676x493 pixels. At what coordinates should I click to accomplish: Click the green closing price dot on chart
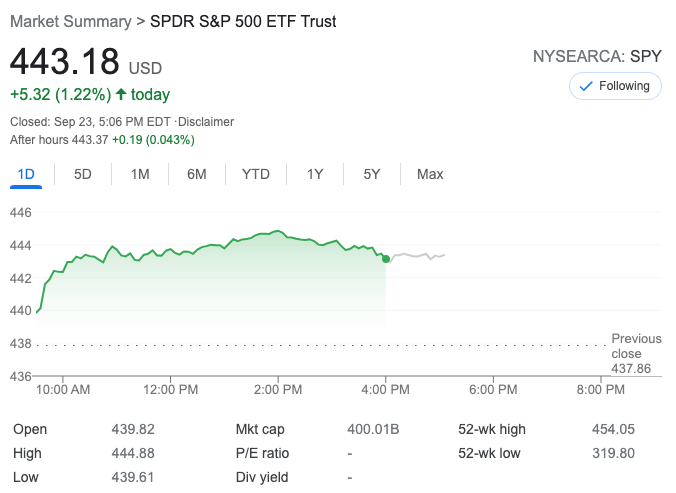pos(386,259)
